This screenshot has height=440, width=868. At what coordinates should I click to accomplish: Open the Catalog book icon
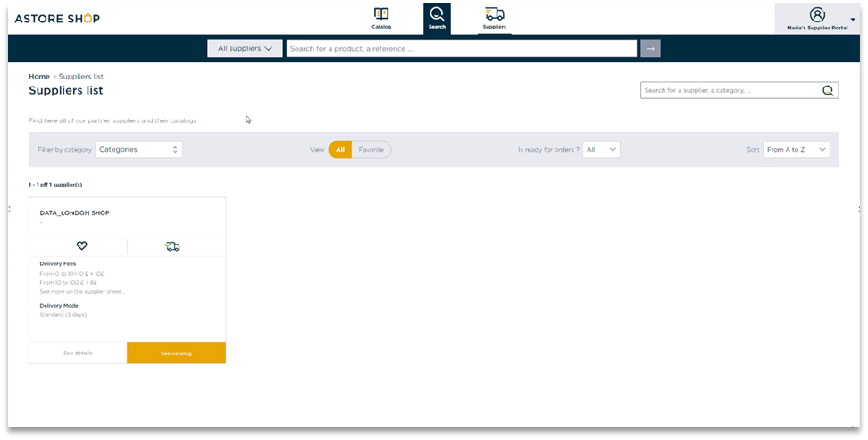click(x=381, y=14)
